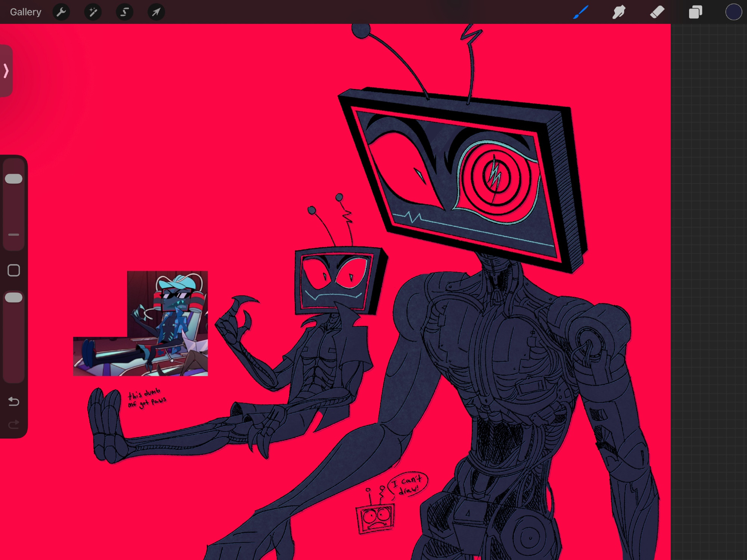This screenshot has height=560, width=747.
Task: Activate the Selection S-shaped tool
Action: 124,12
